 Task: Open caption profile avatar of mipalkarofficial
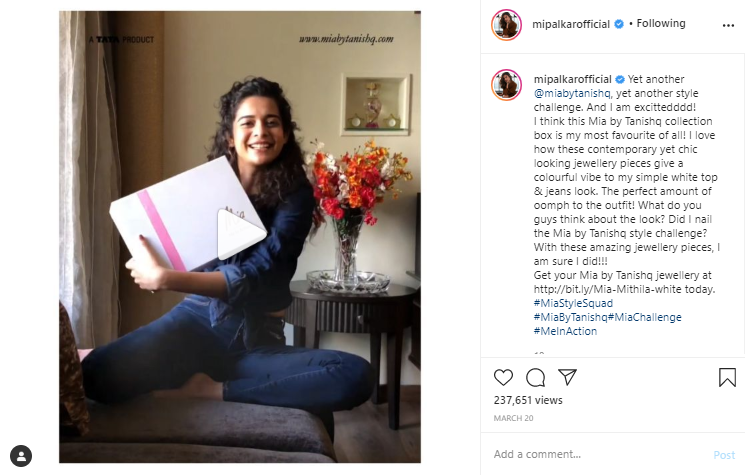pyautogui.click(x=506, y=85)
